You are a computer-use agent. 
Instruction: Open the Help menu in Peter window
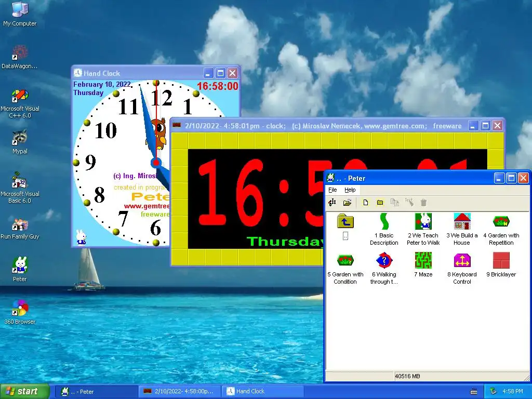(350, 190)
